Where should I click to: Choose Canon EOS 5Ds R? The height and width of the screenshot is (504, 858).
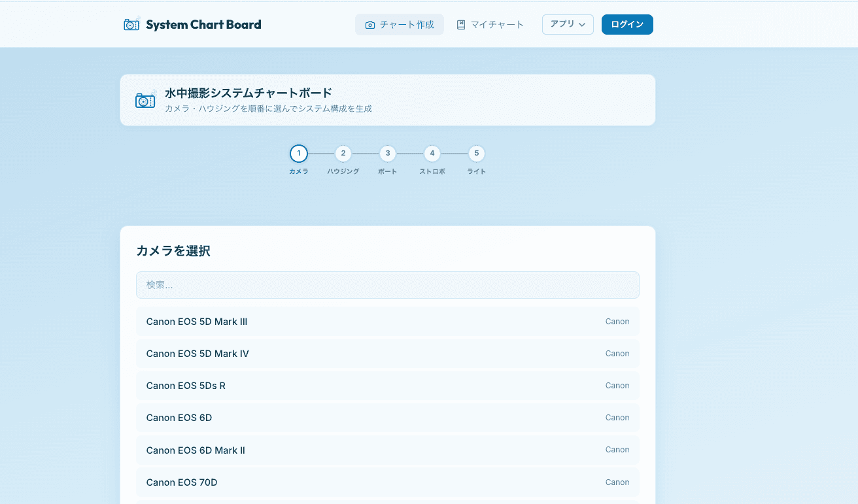tap(388, 386)
